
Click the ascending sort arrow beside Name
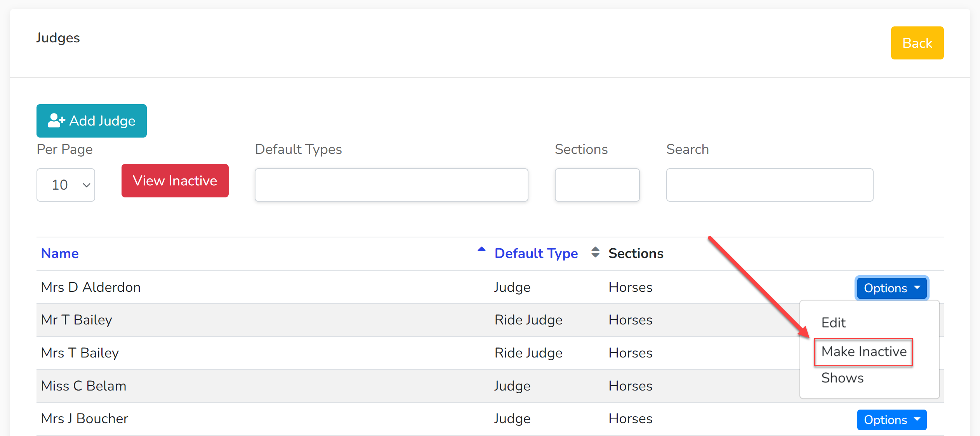[481, 250]
